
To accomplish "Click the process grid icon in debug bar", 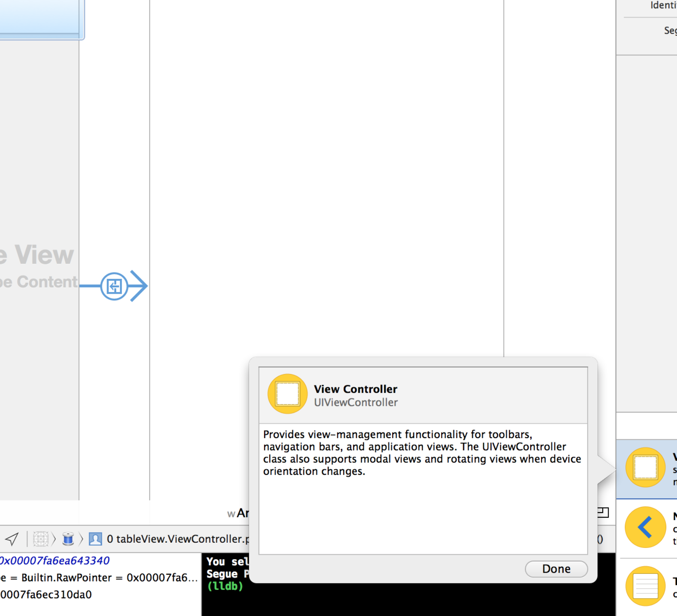I will tap(41, 539).
